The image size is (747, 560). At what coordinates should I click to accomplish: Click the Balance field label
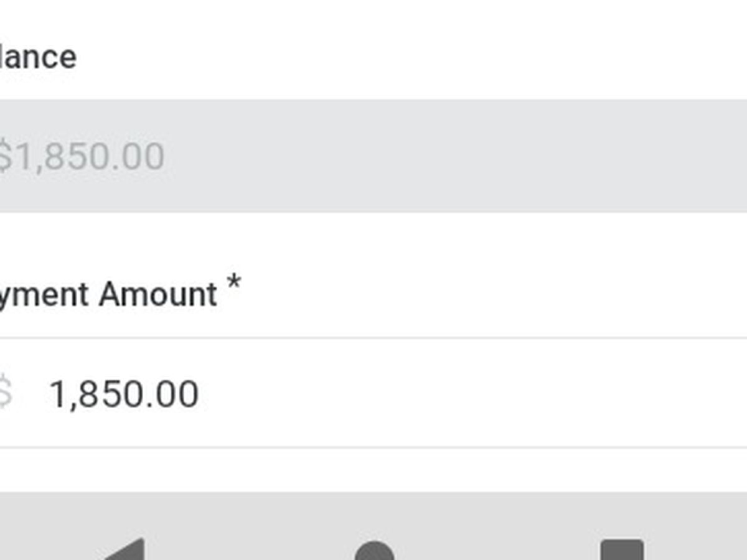pos(37,57)
